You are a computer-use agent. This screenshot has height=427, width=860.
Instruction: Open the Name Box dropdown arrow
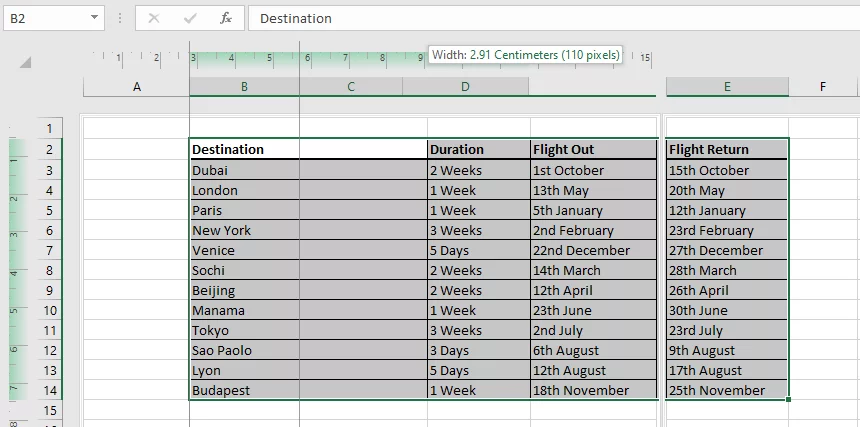tap(95, 18)
